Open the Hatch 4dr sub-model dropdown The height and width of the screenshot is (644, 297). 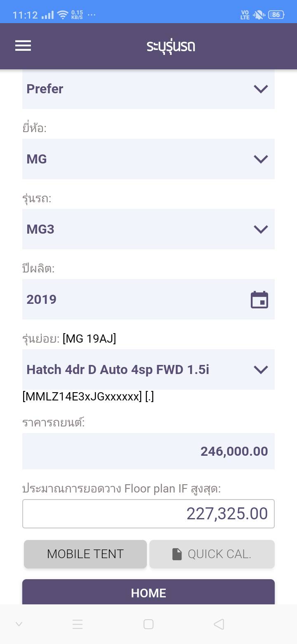pyautogui.click(x=261, y=369)
